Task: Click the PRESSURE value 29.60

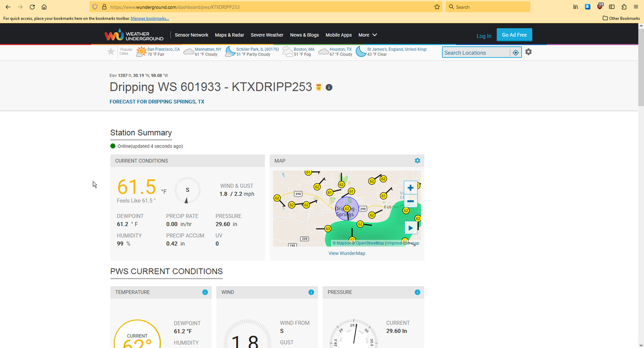Action: click(223, 224)
